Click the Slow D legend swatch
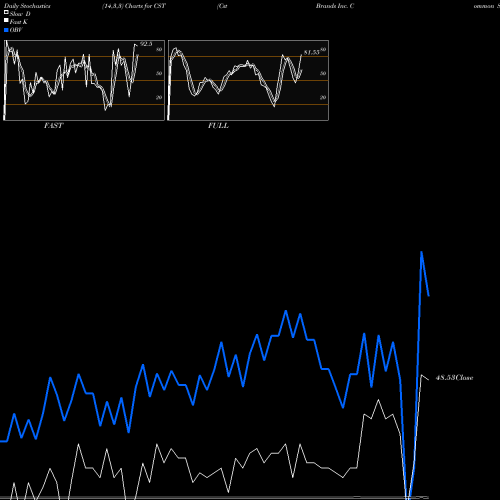This screenshot has height=500, width=500. (x=6, y=12)
